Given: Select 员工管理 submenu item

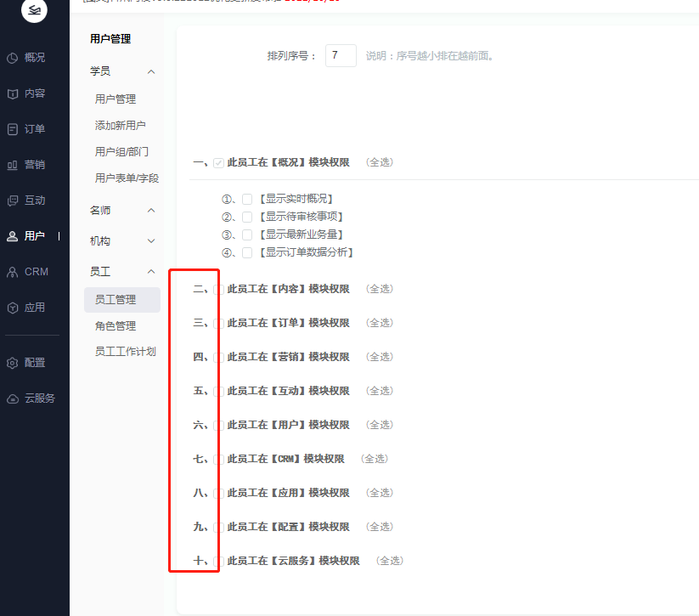Looking at the screenshot, I should point(122,300).
